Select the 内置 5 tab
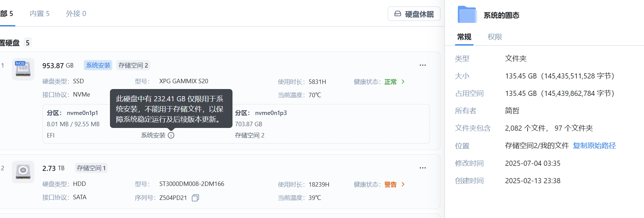The image size is (644, 218). tap(39, 13)
